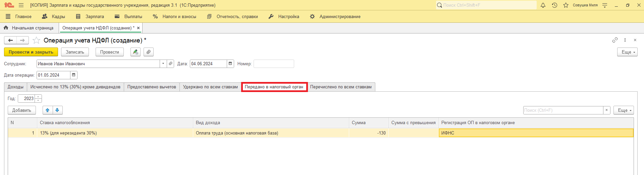
Task: Click the Дата input field
Action: click(208, 64)
